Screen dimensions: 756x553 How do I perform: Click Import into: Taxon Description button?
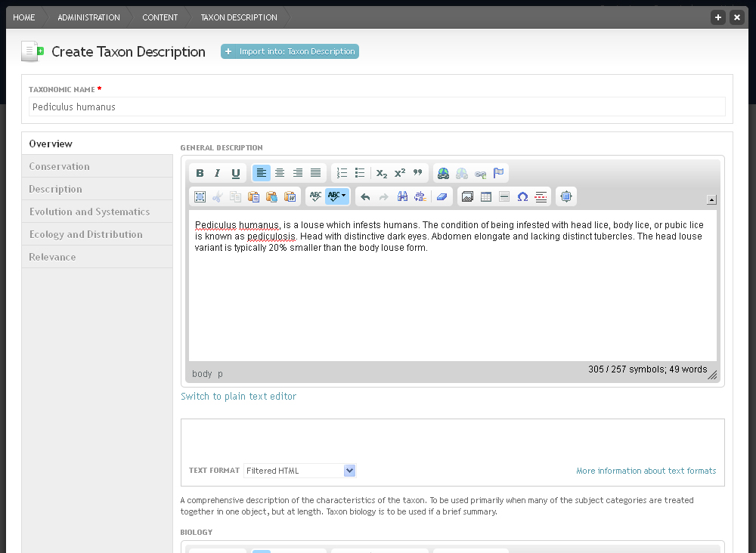pos(290,51)
